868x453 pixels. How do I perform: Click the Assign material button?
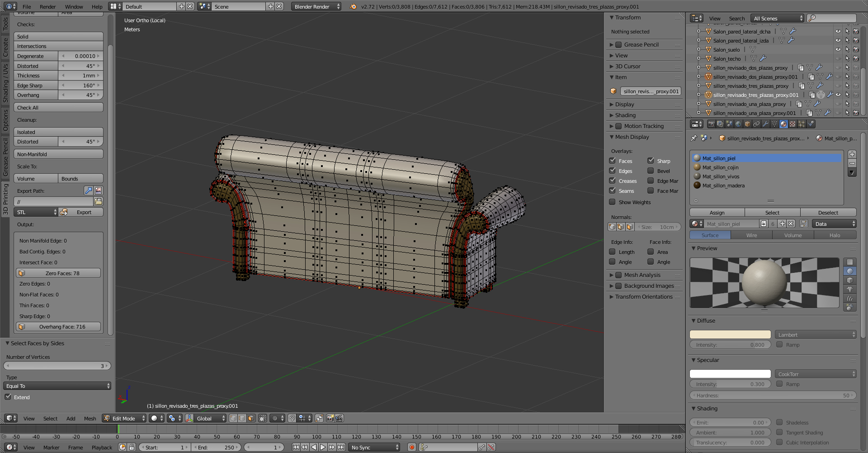point(717,213)
